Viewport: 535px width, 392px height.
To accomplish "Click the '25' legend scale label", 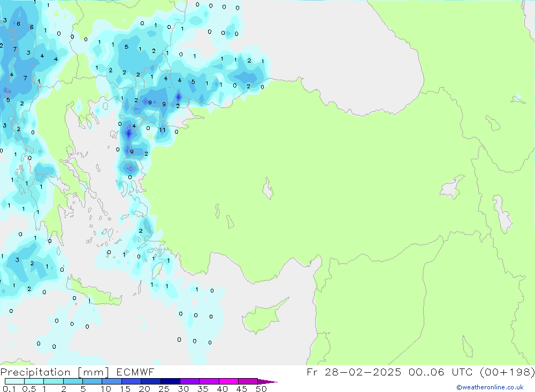I will (164, 389).
